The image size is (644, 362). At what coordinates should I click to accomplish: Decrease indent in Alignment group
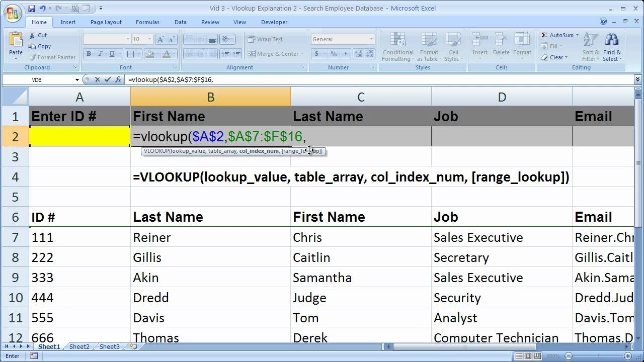226,54
